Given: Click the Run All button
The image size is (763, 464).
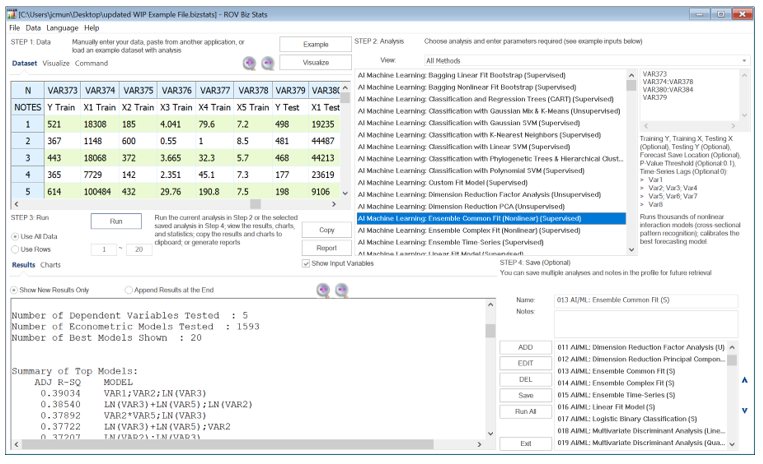Looking at the screenshot, I should pyautogui.click(x=526, y=411).
